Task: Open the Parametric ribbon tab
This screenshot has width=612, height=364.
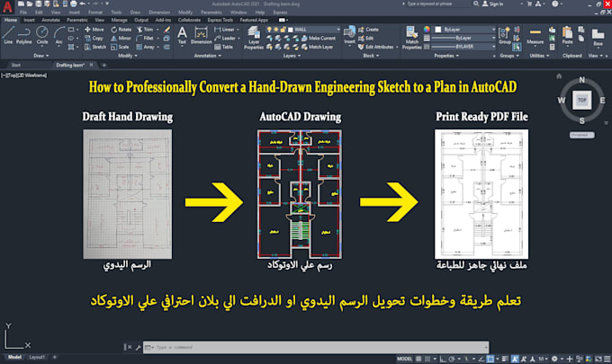Action: [76, 20]
